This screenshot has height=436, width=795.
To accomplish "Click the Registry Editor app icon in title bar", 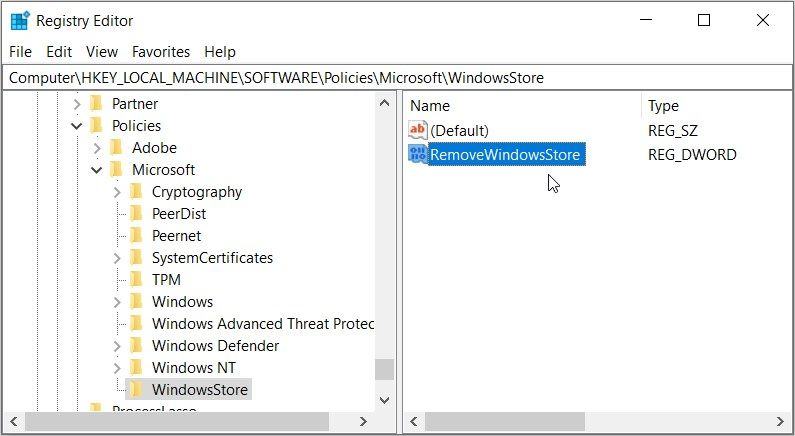I will click(20, 21).
